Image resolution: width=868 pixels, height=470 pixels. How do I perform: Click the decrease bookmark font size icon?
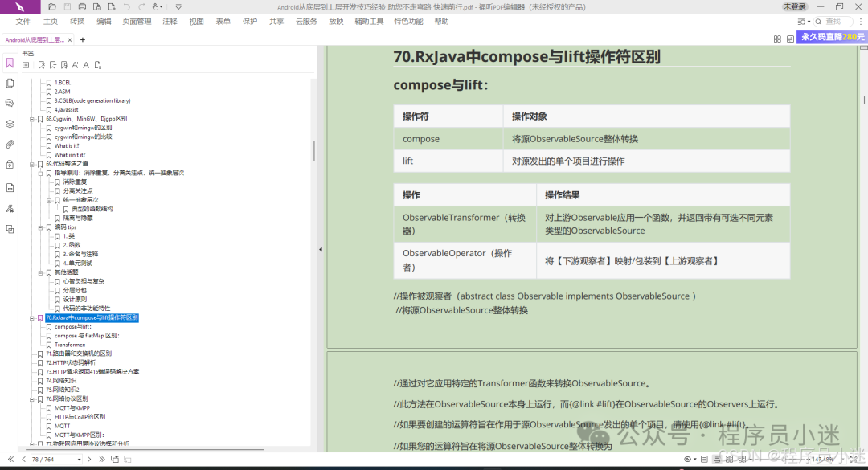pos(86,65)
